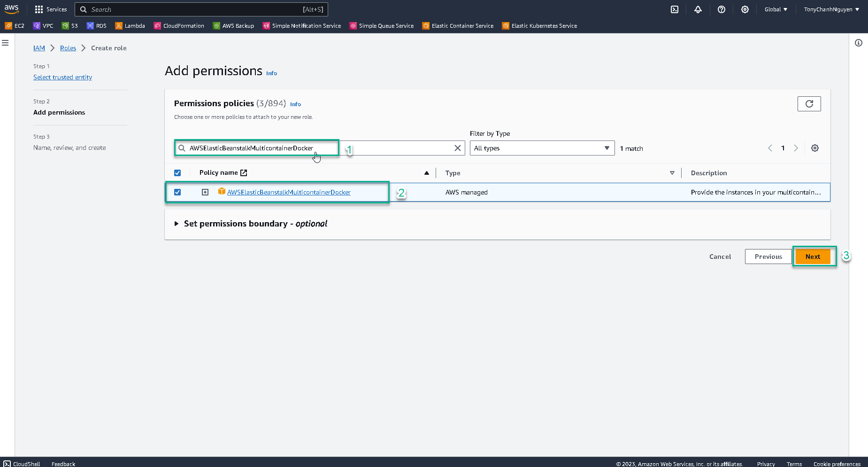Click the Feedback footer link
Viewport: 868px width, 467px height.
63,464
